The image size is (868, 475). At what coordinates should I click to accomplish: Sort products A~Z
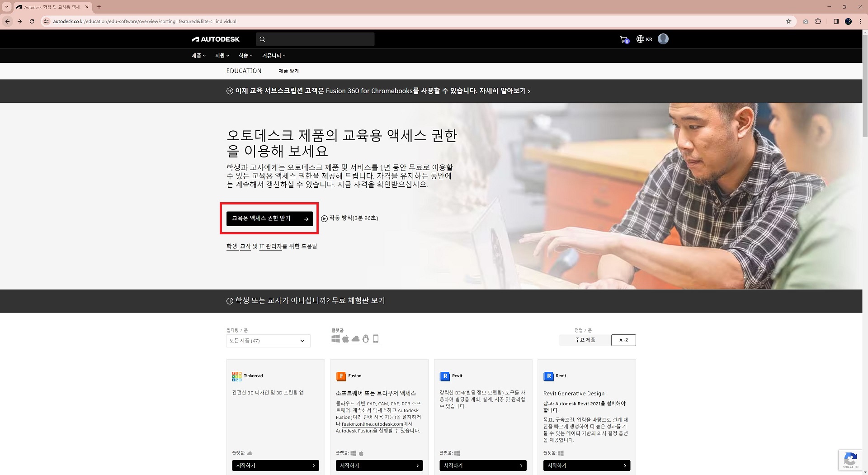pos(623,340)
